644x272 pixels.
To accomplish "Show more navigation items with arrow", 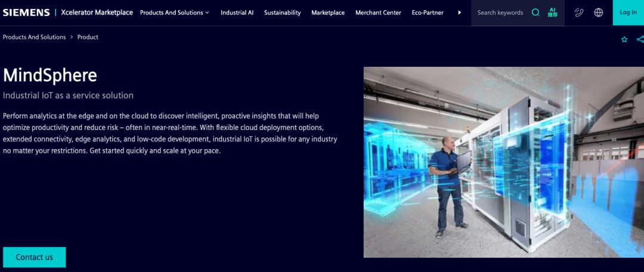I will [x=460, y=13].
